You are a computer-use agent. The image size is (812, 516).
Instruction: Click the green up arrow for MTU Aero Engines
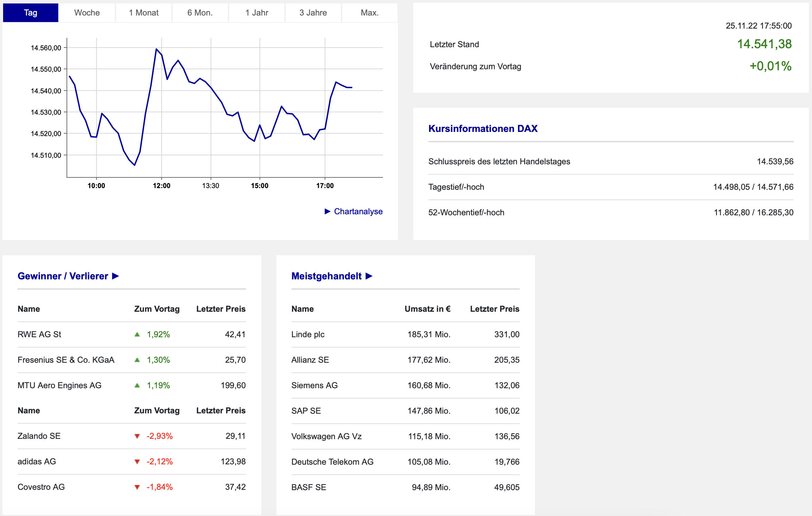(137, 385)
